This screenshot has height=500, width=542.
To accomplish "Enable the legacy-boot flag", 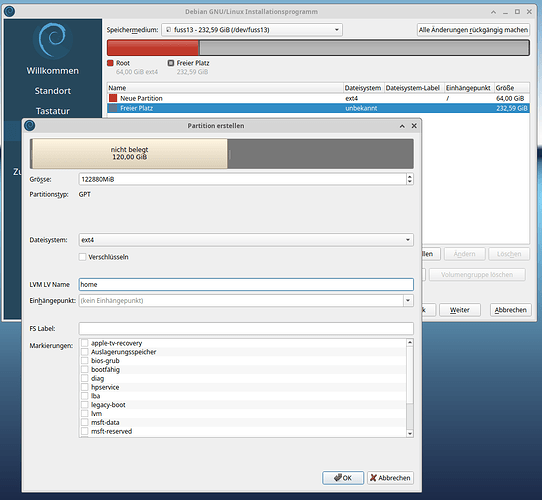I will coord(85,405).
